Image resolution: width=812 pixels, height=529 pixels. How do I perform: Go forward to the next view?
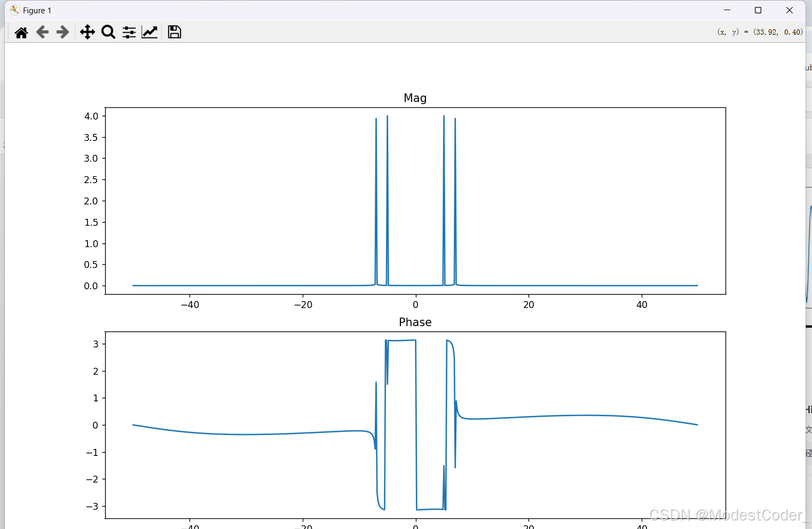[x=62, y=32]
